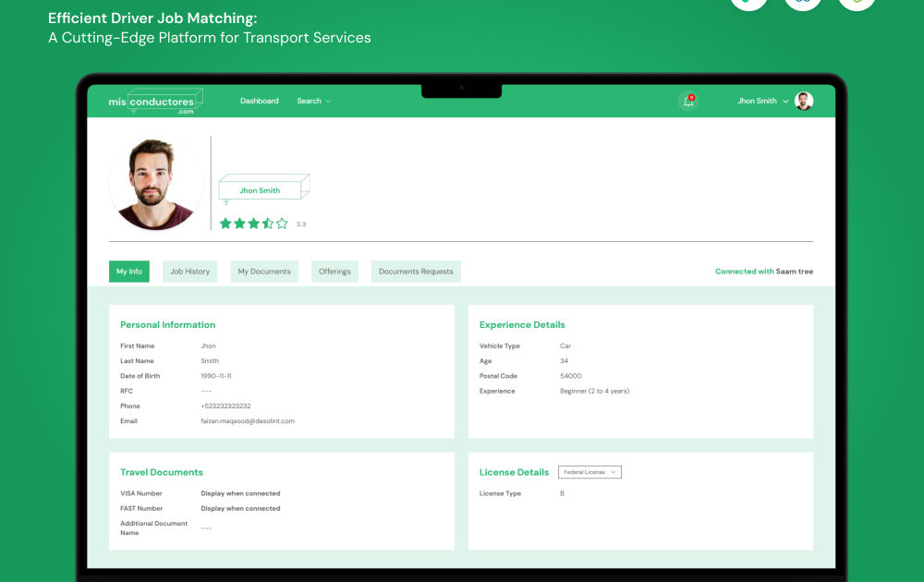Click the Age value 34

click(564, 361)
